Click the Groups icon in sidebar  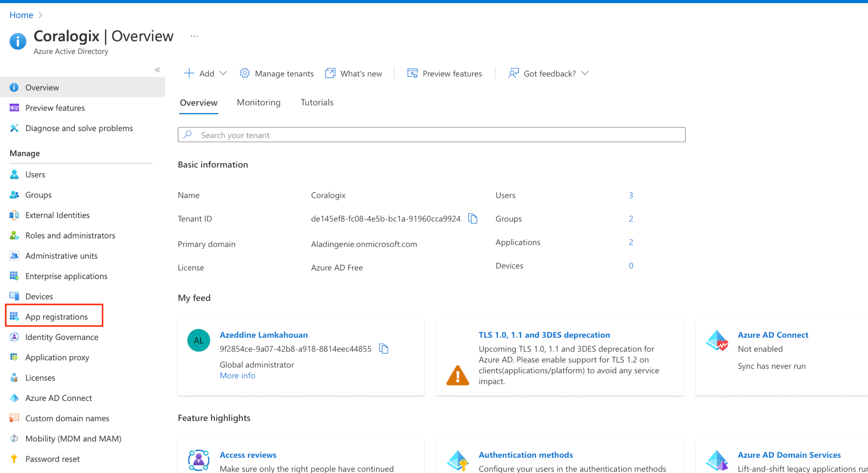click(14, 195)
